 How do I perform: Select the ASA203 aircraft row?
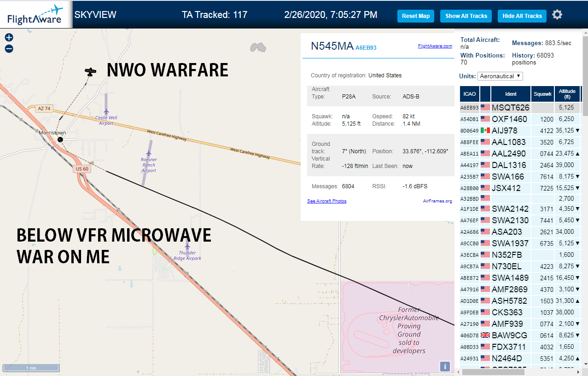coord(520,231)
